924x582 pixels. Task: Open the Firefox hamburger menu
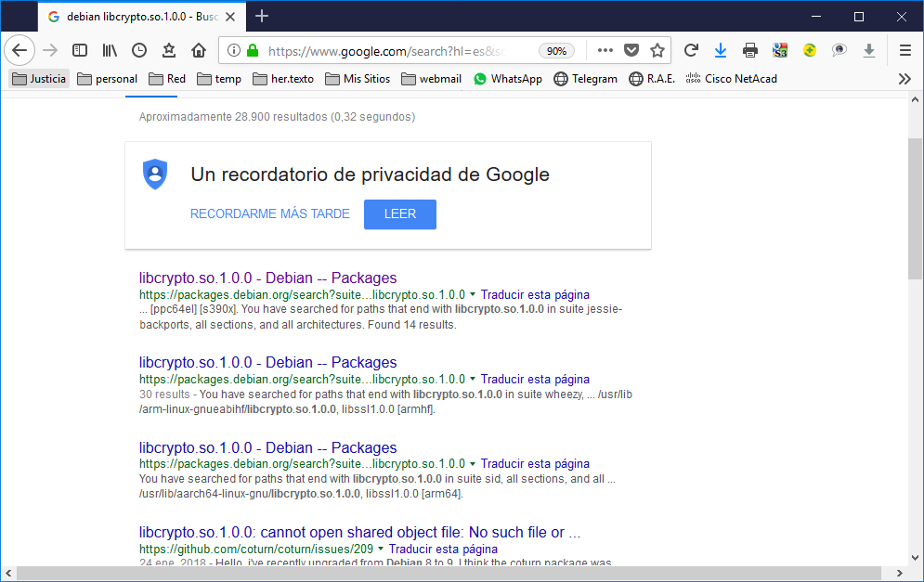(x=905, y=51)
